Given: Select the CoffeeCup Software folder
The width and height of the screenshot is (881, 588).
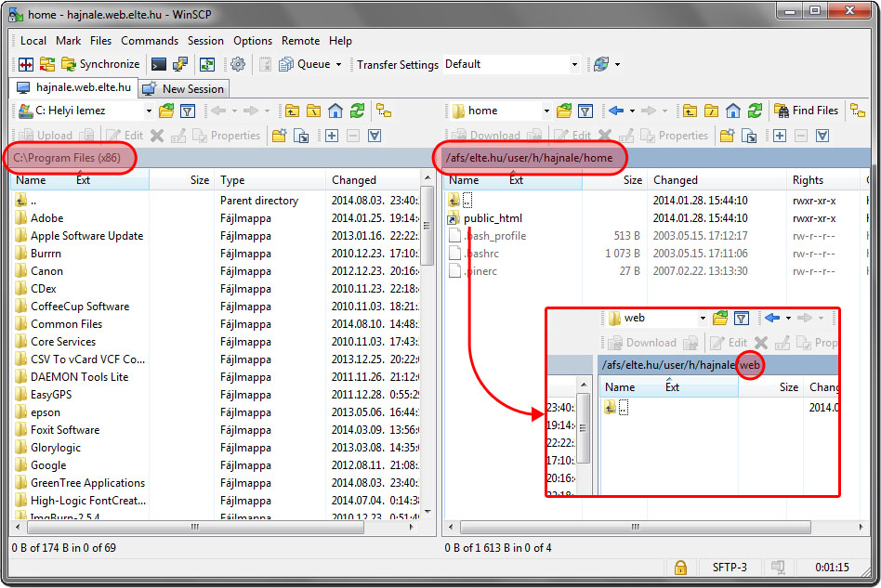Looking at the screenshot, I should [80, 307].
